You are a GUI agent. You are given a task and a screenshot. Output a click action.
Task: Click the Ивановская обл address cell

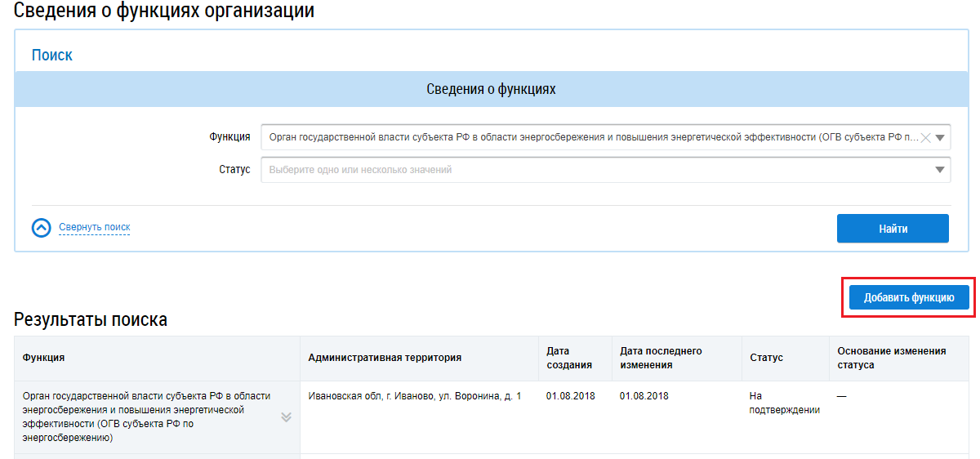[x=414, y=396]
